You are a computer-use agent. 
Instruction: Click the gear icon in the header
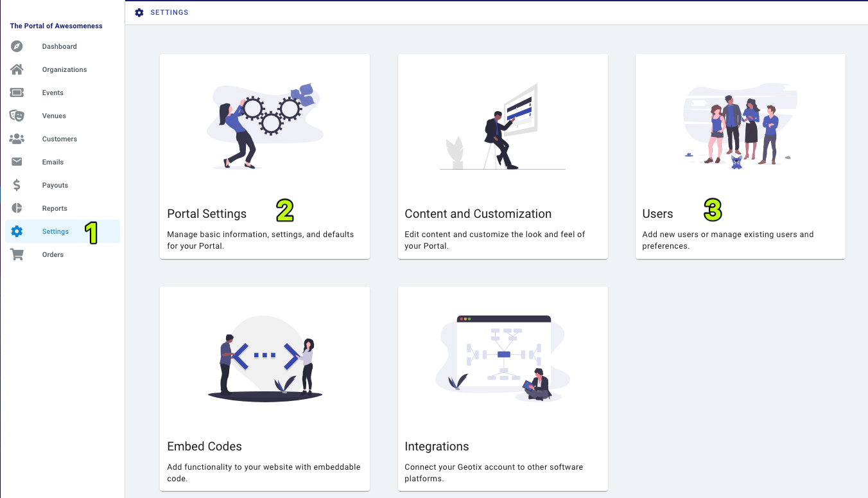click(x=139, y=12)
